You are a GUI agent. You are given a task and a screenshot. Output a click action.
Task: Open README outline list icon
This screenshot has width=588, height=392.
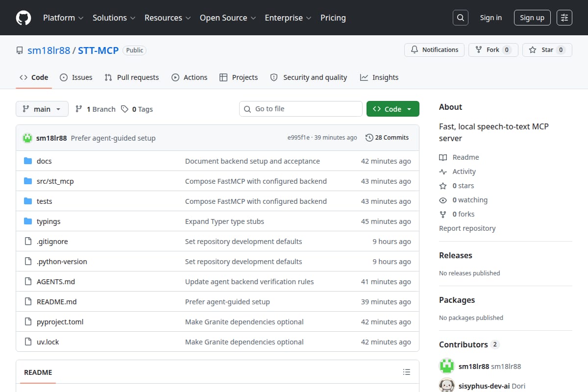click(406, 372)
